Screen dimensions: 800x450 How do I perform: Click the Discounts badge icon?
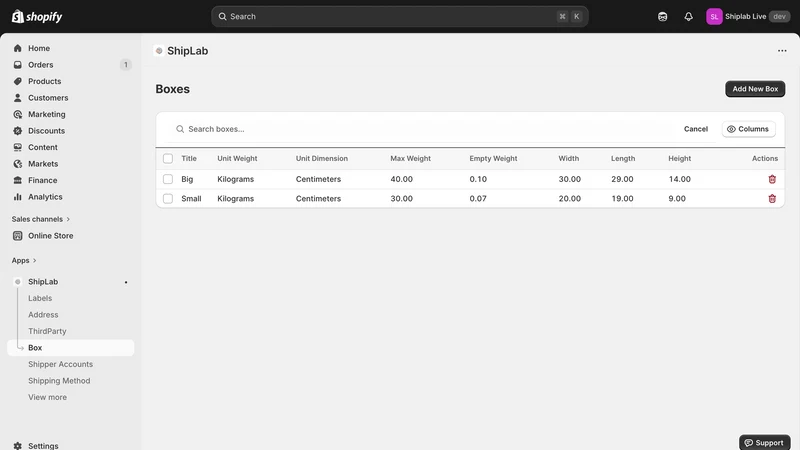tap(18, 131)
